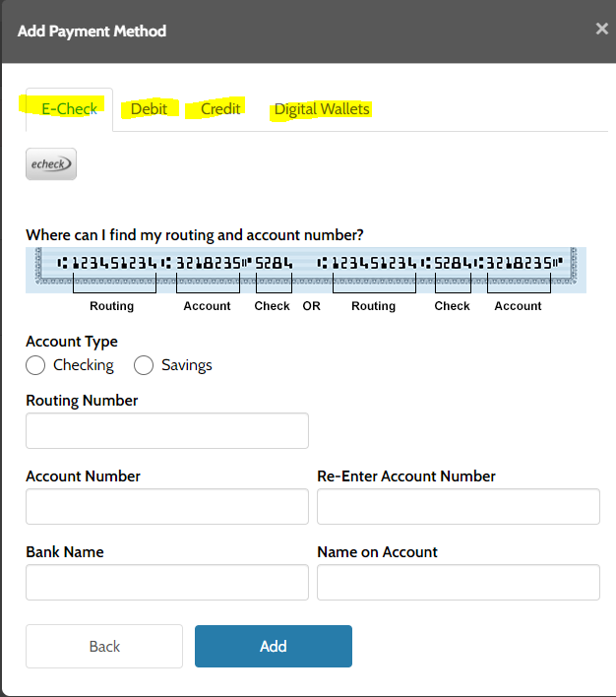The width and height of the screenshot is (616, 697).
Task: Click the Back button
Action: tap(104, 646)
